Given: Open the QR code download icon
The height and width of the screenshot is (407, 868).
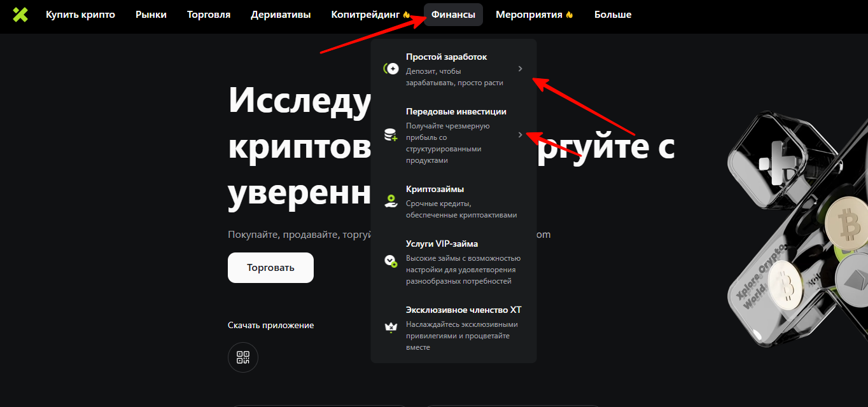Looking at the screenshot, I should tap(243, 357).
